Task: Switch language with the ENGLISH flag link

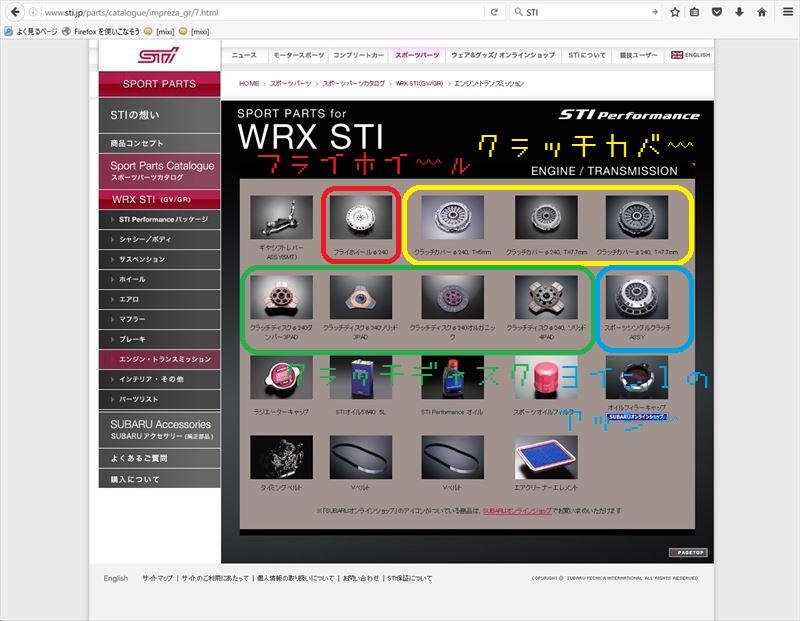Action: pos(690,55)
